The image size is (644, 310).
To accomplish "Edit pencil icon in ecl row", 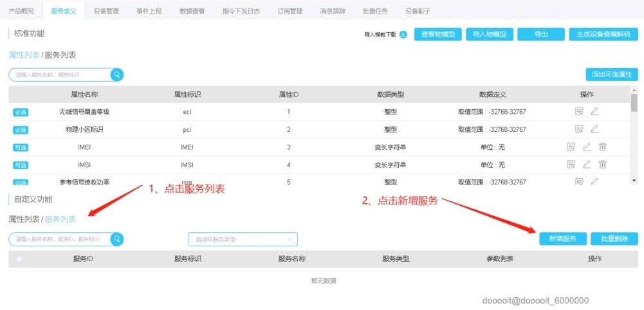I will pos(594,111).
